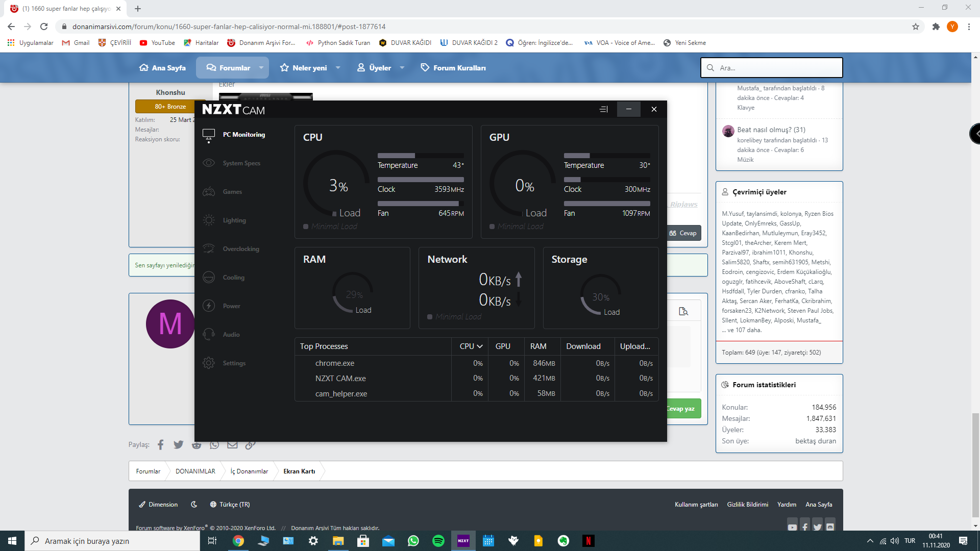Open the Audio headset icon
980x551 pixels.
pos(209,335)
